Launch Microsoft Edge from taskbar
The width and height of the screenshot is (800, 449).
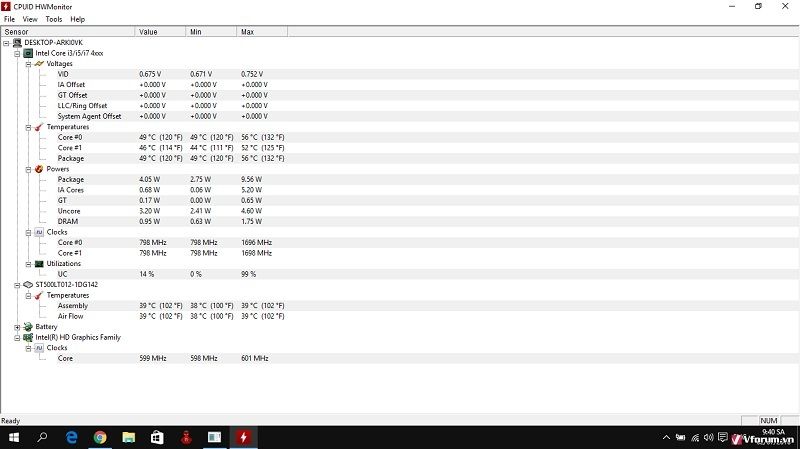[x=71, y=437]
